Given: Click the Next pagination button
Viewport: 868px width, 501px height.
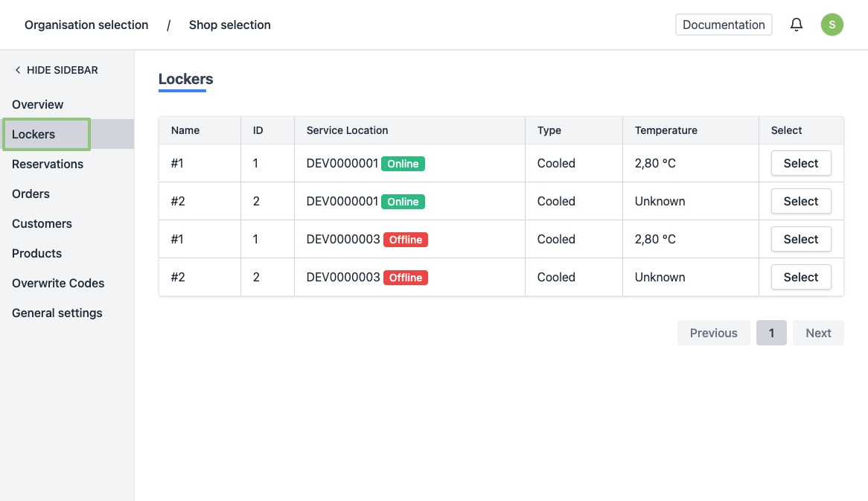Looking at the screenshot, I should (x=818, y=333).
